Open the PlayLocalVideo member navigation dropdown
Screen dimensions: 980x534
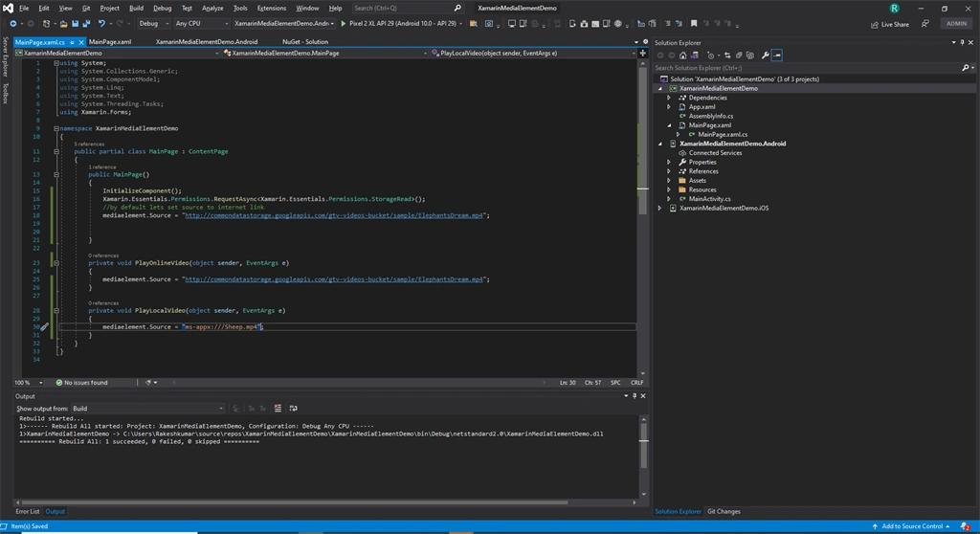(533, 54)
